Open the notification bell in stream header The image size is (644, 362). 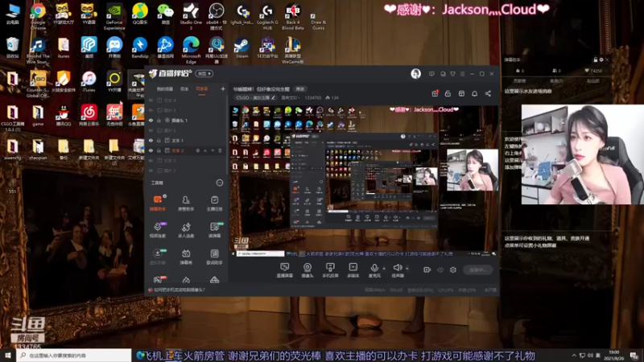[474, 93]
